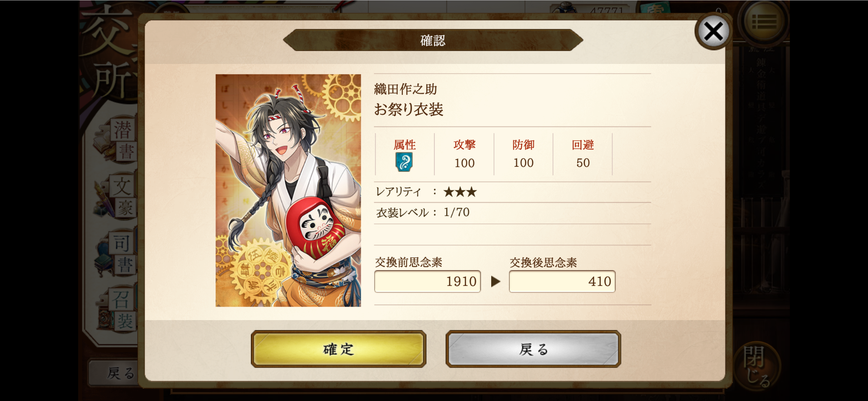Tap the currency counter at top
Screen dimensions: 868x401
pyautogui.click(x=593, y=9)
